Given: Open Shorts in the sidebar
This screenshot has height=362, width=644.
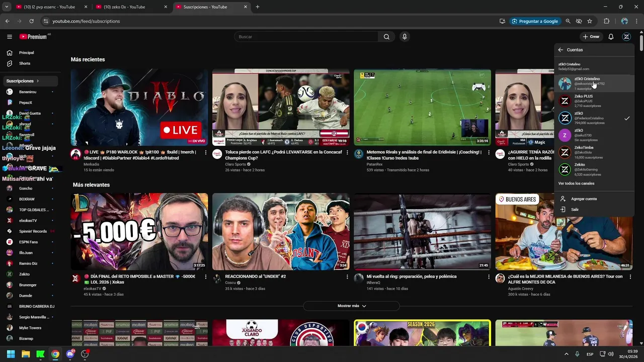Looking at the screenshot, I should pyautogui.click(x=29, y=63).
